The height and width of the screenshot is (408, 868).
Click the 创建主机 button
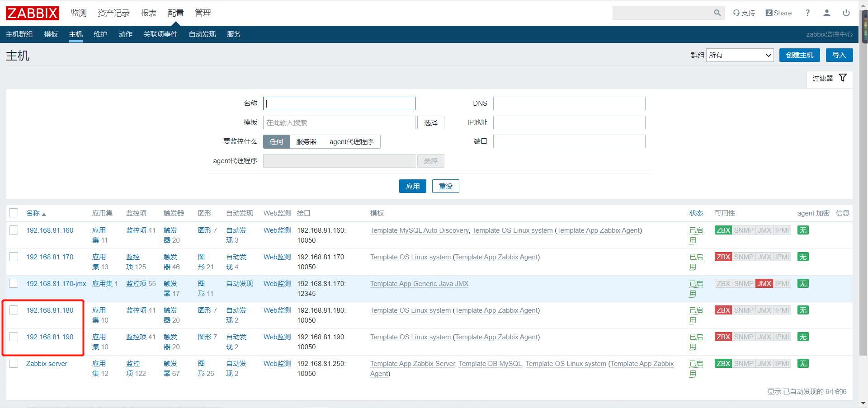click(x=799, y=55)
